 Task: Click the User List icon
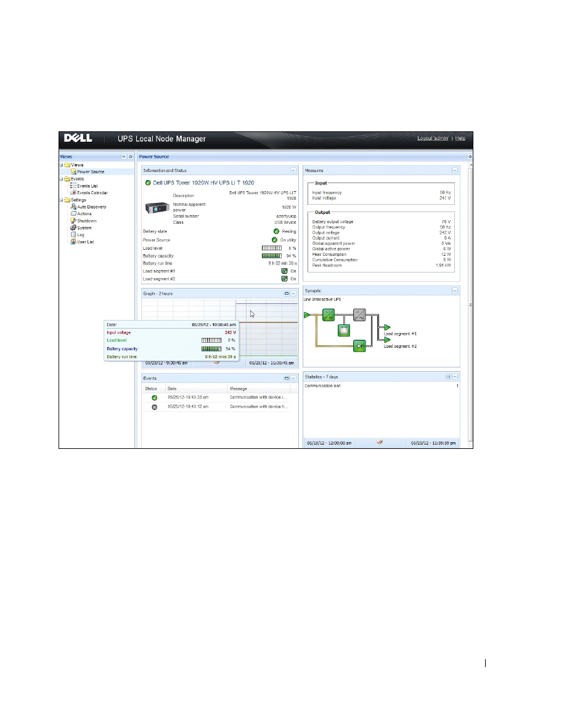coord(73,242)
